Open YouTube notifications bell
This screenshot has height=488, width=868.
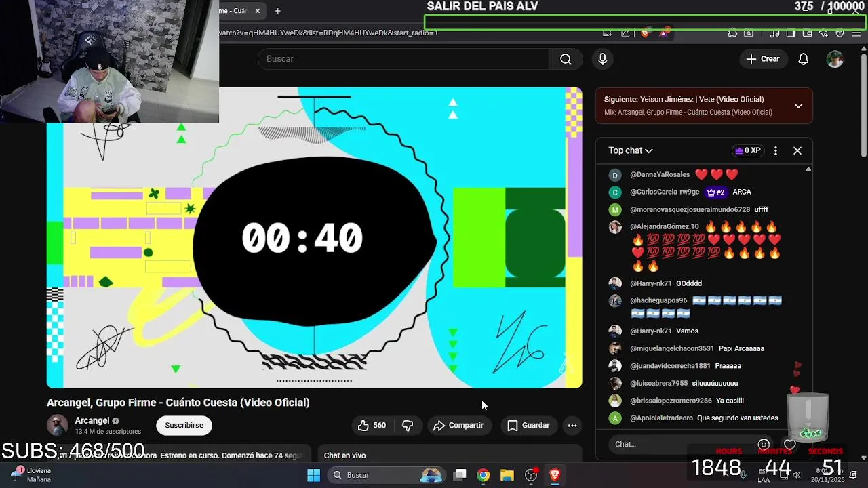803,59
